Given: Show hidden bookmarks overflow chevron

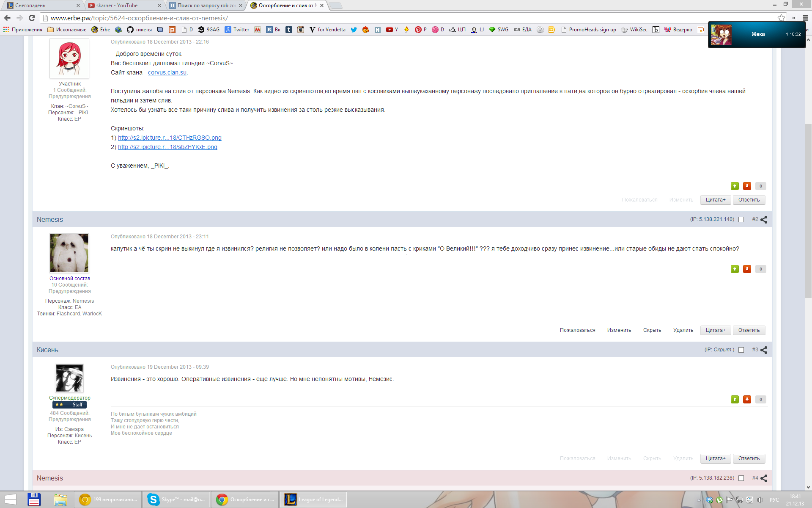Looking at the screenshot, I should coord(793,18).
